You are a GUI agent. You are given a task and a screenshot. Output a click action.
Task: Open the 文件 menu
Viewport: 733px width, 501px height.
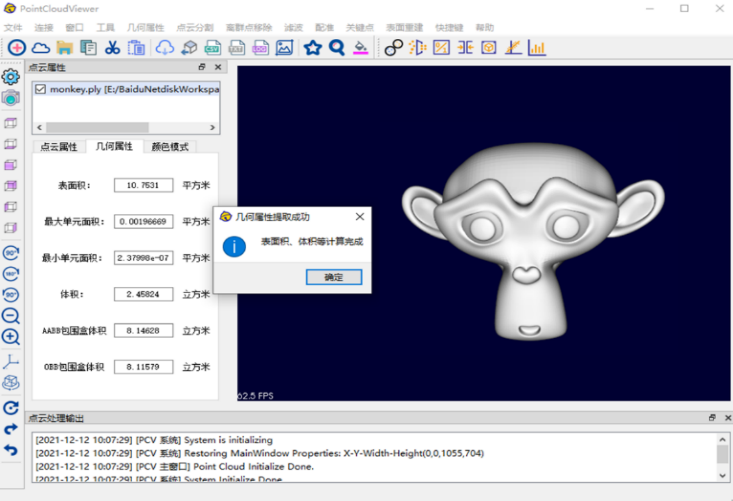13,28
